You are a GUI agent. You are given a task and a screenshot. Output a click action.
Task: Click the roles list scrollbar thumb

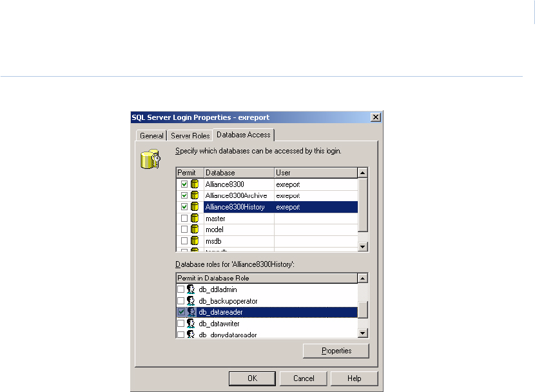(363, 309)
